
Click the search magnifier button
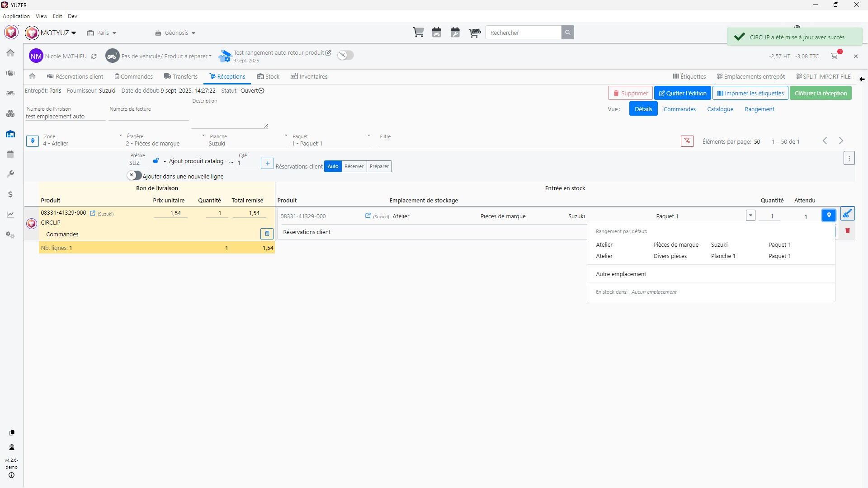pos(568,33)
